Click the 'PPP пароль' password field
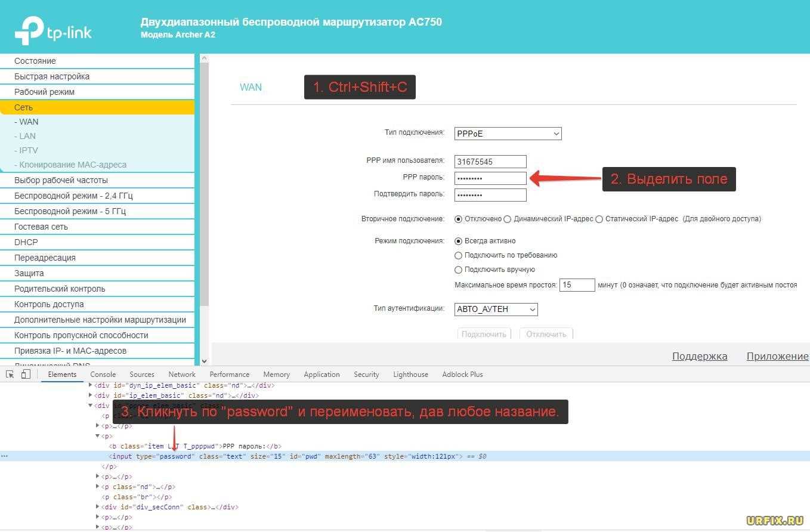The height and width of the screenshot is (532, 810). point(490,178)
